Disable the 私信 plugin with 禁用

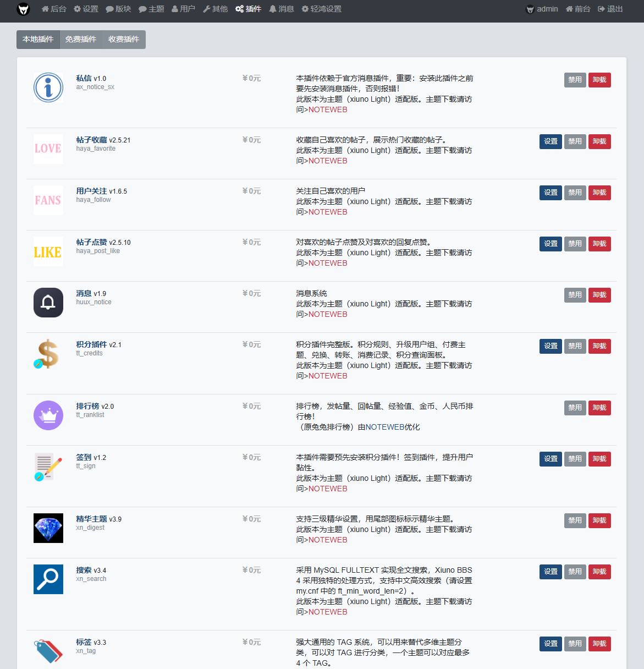[x=575, y=80]
